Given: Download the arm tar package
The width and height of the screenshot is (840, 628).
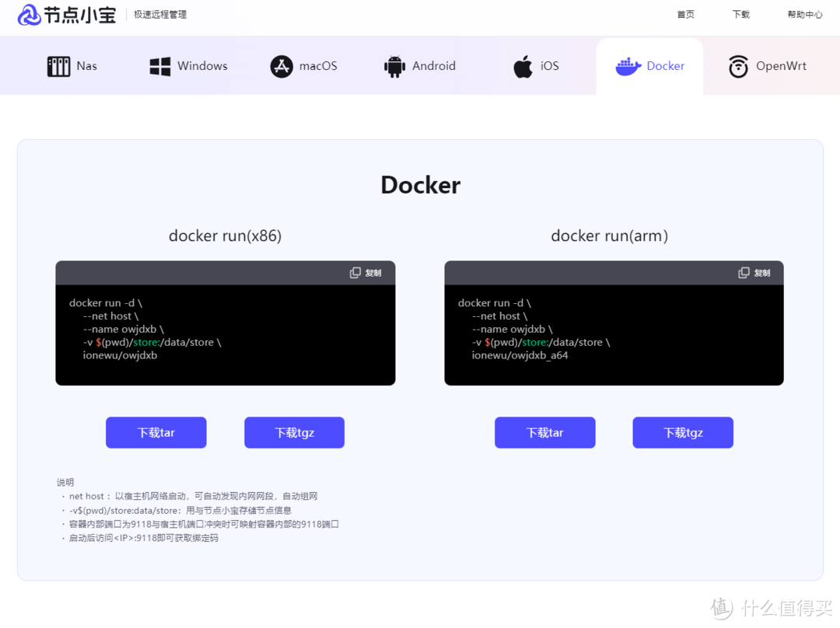Looking at the screenshot, I should pyautogui.click(x=544, y=433).
